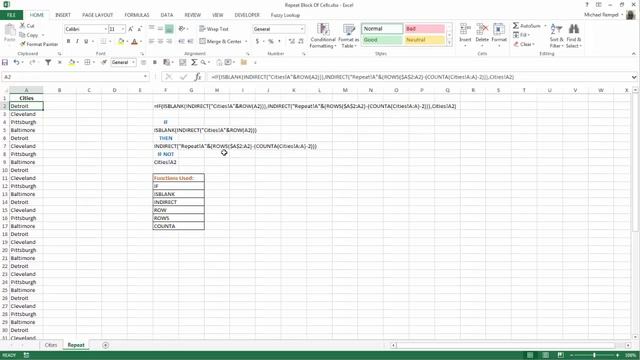Screen dimensions: 640x360
Task: Apply Accounting dollar number format
Action: (x=257, y=41)
